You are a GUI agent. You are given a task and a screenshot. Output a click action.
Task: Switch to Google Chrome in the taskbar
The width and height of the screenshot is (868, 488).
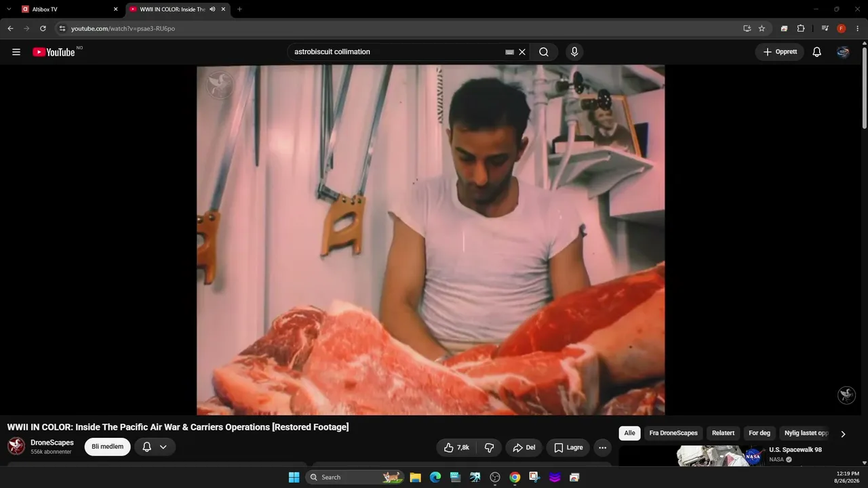[x=515, y=477]
